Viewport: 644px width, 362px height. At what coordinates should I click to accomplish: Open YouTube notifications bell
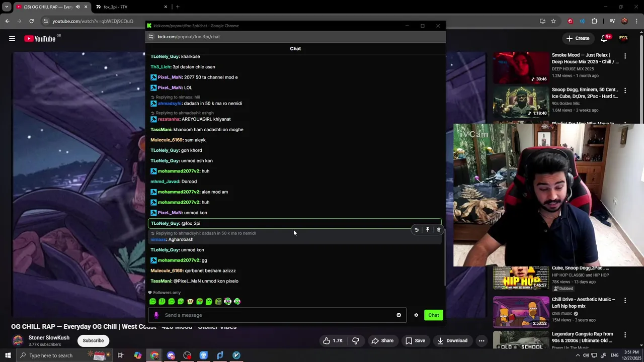pos(604,38)
